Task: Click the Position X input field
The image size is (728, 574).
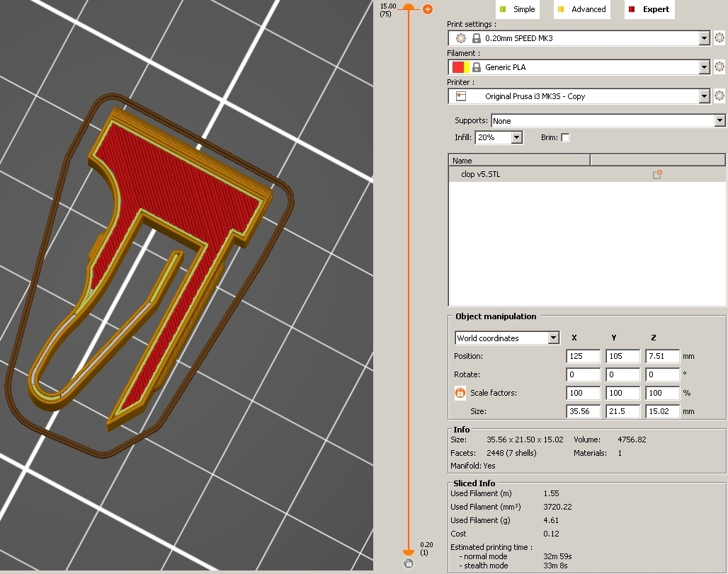Action: click(x=583, y=357)
